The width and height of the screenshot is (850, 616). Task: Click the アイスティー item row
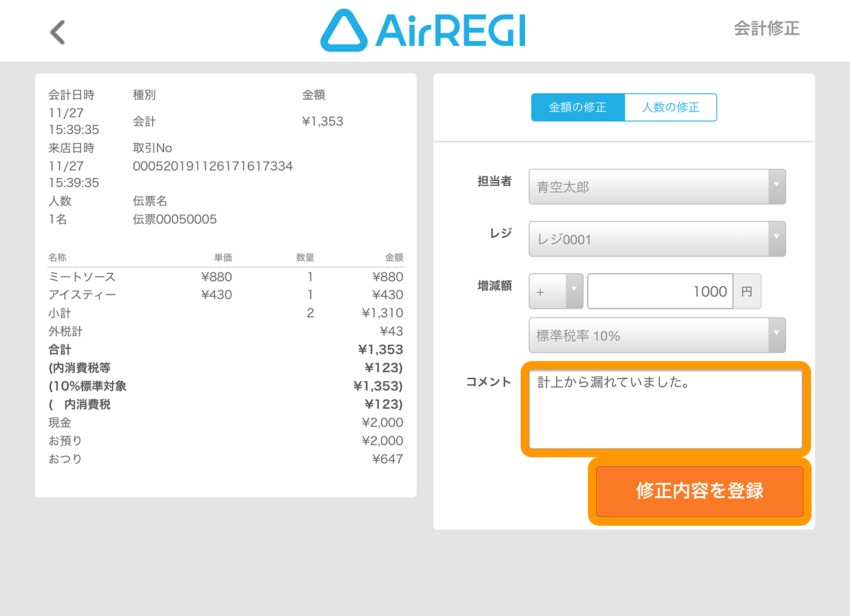click(x=225, y=294)
